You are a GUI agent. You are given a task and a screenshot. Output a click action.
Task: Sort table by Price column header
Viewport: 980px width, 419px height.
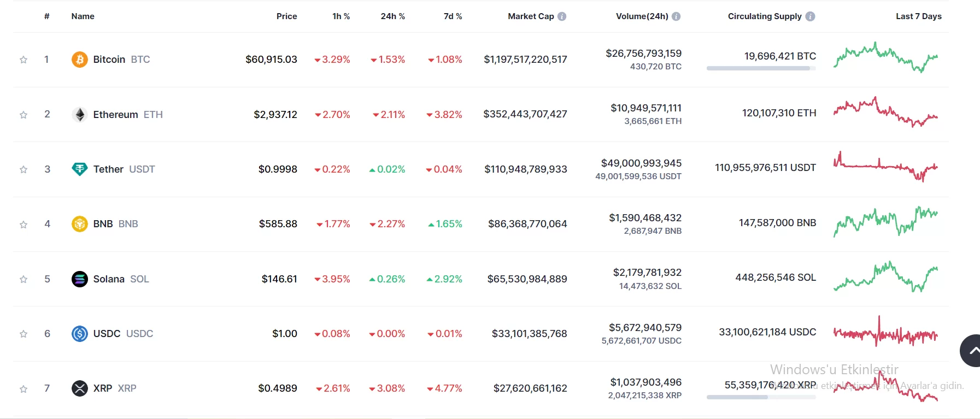286,16
